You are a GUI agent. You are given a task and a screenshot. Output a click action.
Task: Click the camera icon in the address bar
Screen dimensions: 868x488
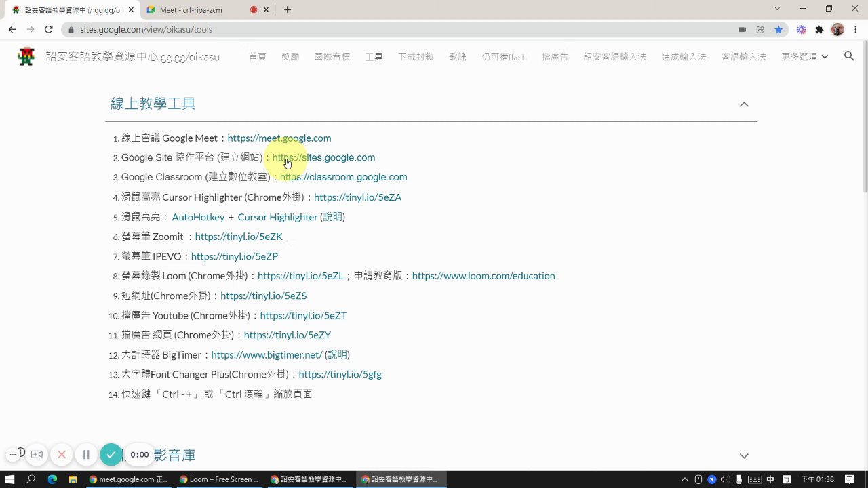pos(743,29)
